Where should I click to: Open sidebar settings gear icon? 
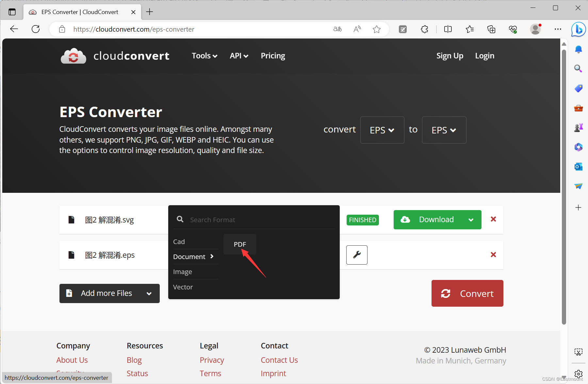point(578,374)
